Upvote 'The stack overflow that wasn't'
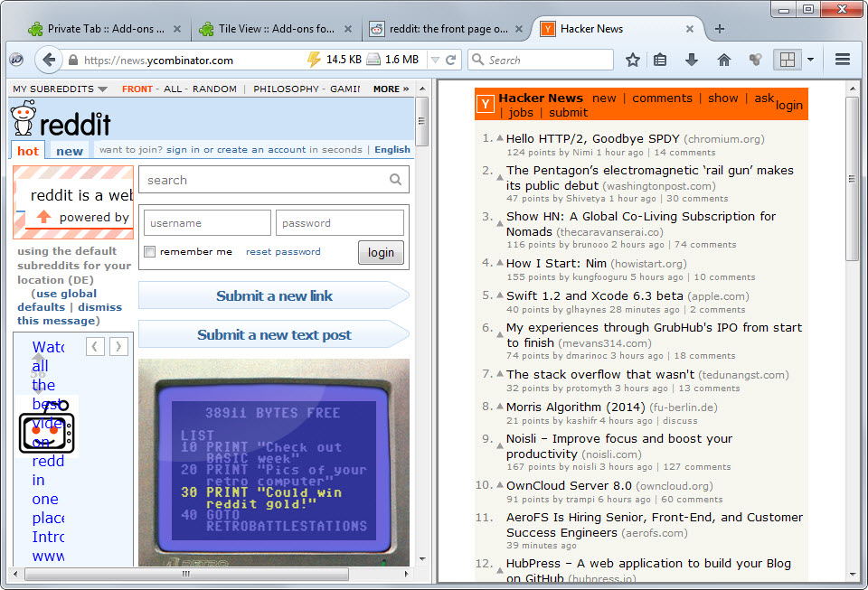The image size is (868, 590). [x=499, y=374]
